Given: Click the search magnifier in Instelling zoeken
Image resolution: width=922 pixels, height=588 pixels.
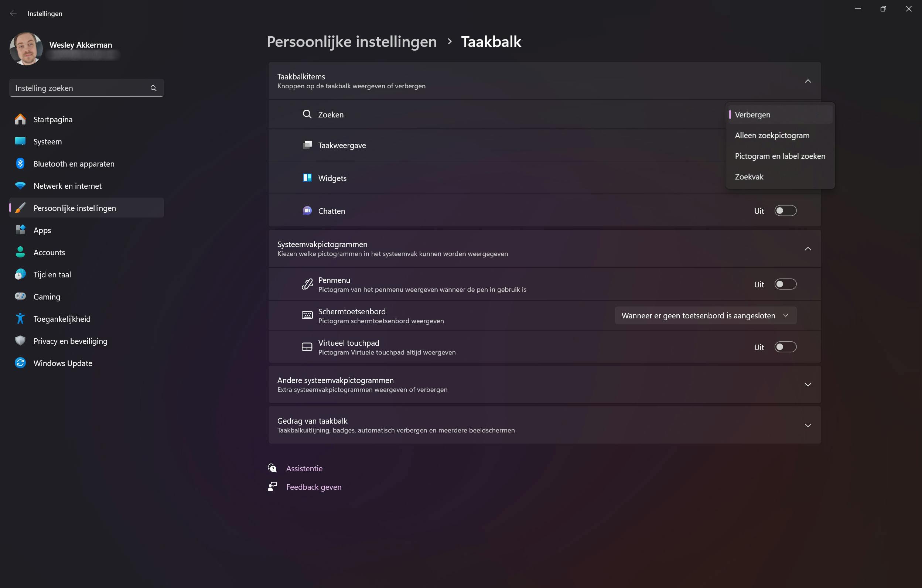Looking at the screenshot, I should tap(154, 88).
